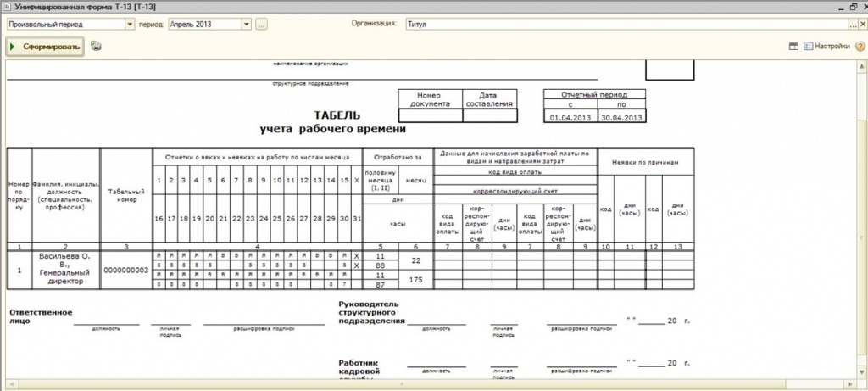Click the form icon in the title bar
This screenshot has height=391, width=868.
(7, 7)
